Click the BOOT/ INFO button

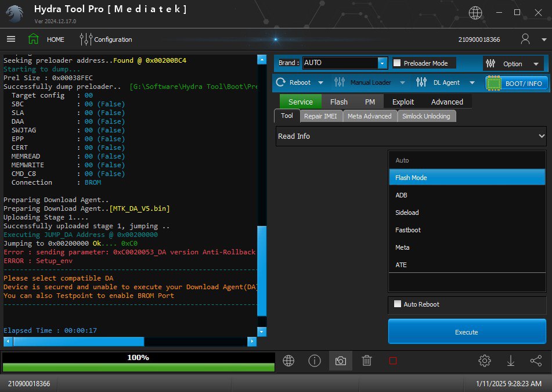pyautogui.click(x=517, y=83)
